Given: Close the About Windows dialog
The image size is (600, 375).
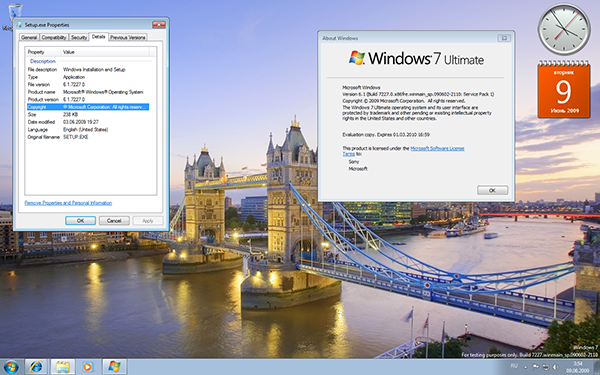Looking at the screenshot, I should (x=504, y=38).
